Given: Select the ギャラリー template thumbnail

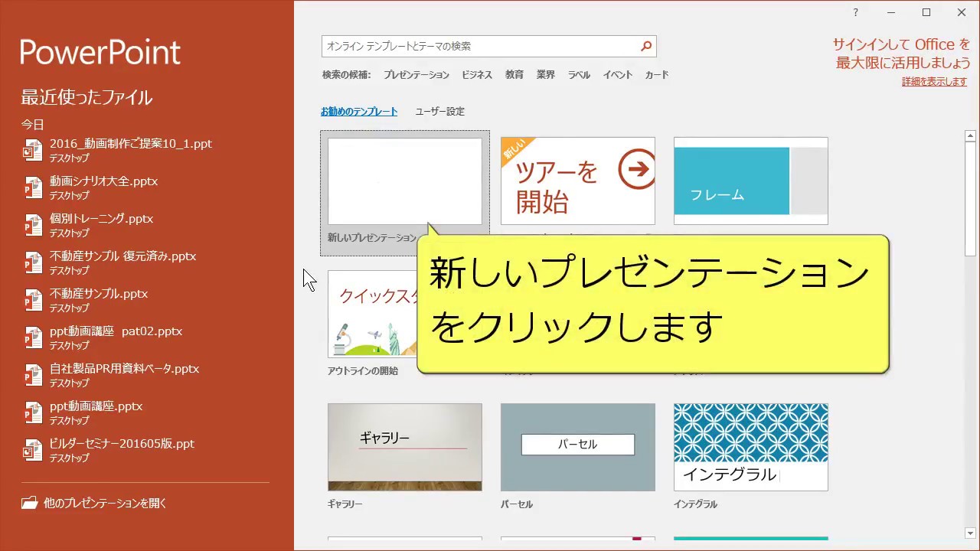Looking at the screenshot, I should tap(405, 447).
